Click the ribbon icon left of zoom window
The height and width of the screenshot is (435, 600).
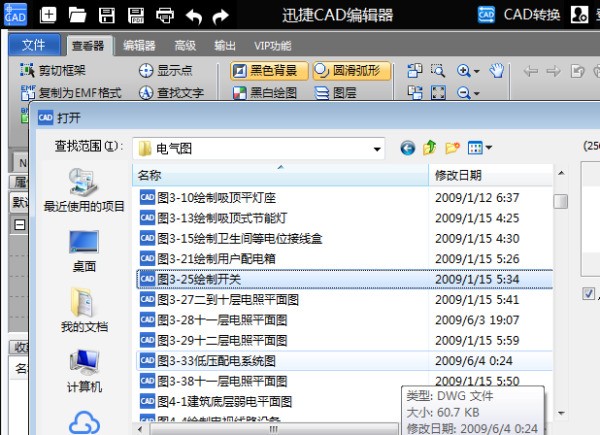pos(415,70)
